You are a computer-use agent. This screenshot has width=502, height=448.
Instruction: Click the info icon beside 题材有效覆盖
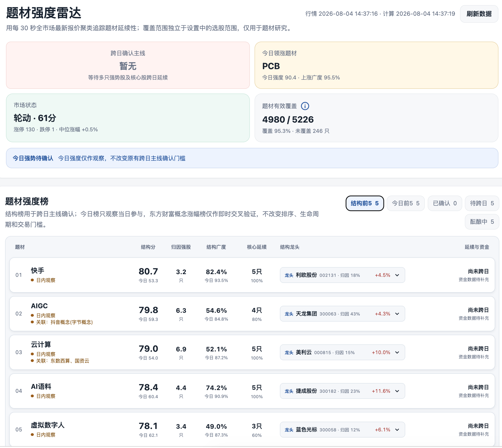[x=305, y=106]
